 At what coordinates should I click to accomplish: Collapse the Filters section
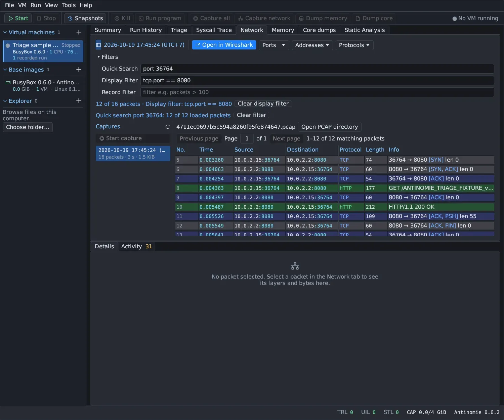click(x=108, y=57)
